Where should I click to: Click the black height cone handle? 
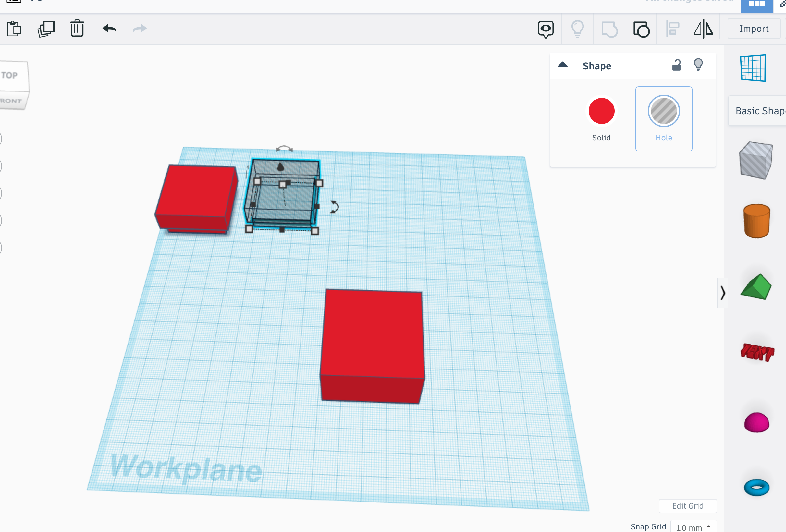coord(280,166)
